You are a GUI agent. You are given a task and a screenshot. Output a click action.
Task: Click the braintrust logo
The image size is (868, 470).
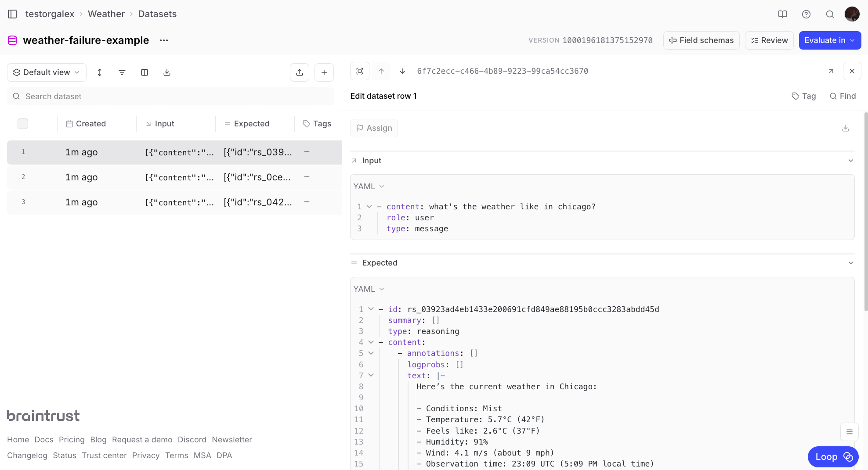click(43, 416)
